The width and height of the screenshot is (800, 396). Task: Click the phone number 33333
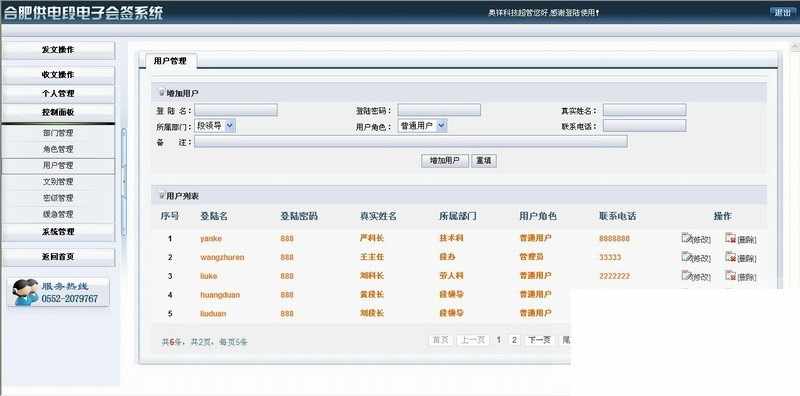pos(610,257)
